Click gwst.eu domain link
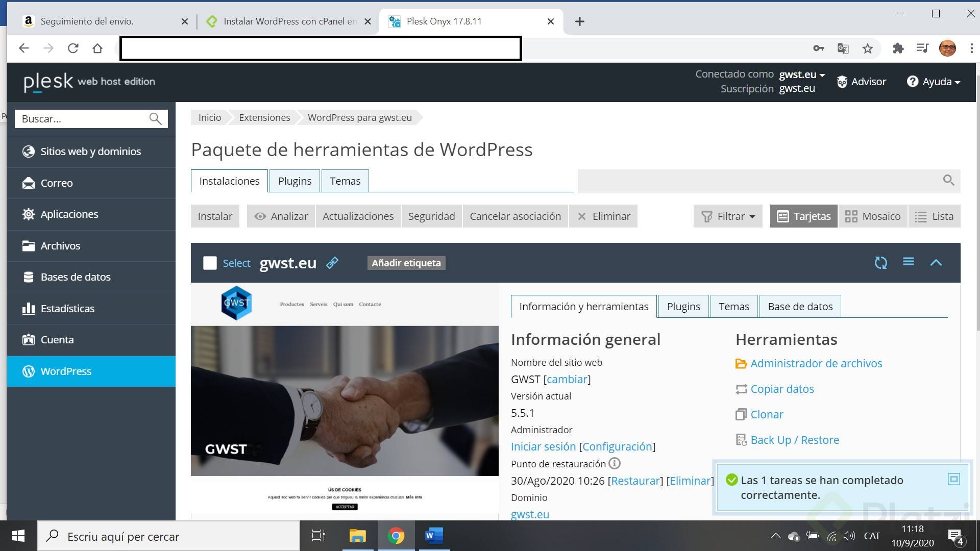The height and width of the screenshot is (551, 980). 530,514
